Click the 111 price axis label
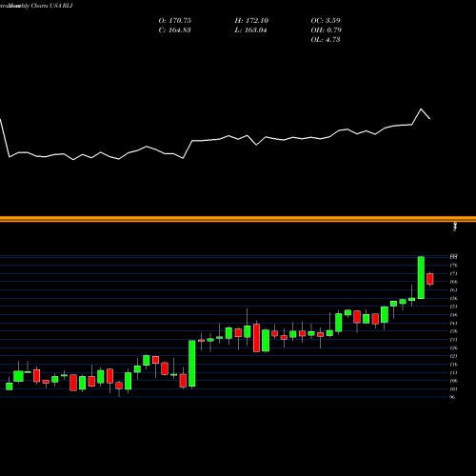476x476 pixels. (x=454, y=372)
